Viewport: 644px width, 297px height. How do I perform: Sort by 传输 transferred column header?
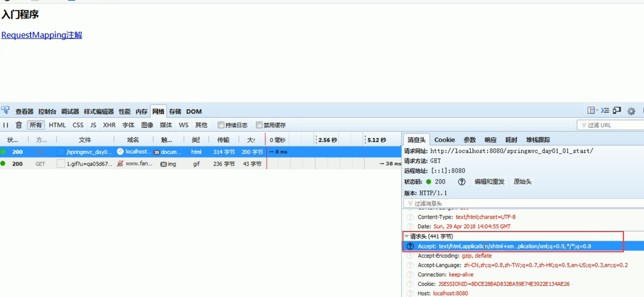coord(223,140)
